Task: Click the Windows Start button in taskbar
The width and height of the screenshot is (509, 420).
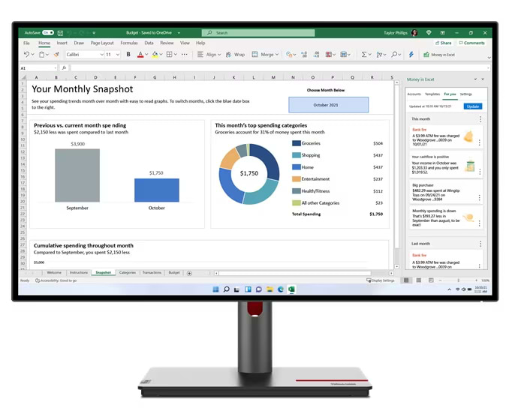Action: [216, 289]
